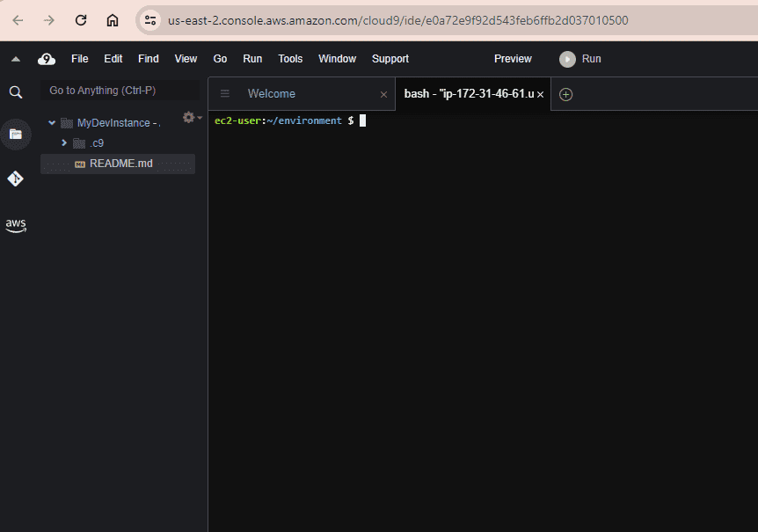Click the browser back arrow
This screenshot has width=758, height=532.
[x=18, y=20]
